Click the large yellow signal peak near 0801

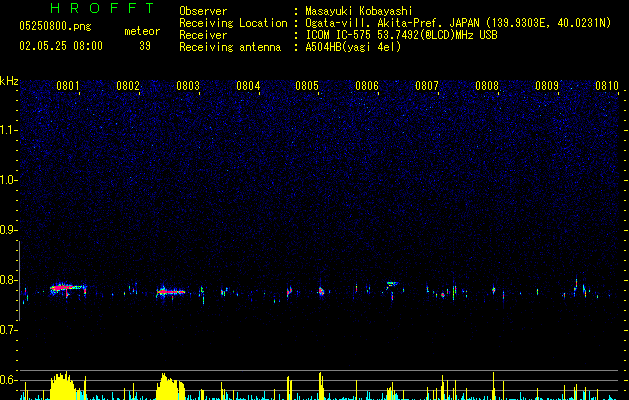pos(63,386)
